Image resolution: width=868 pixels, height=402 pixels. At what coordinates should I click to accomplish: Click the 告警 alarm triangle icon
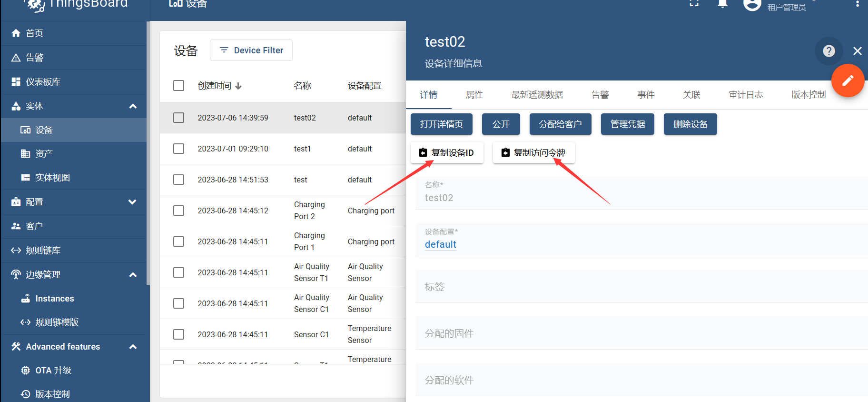coord(16,58)
